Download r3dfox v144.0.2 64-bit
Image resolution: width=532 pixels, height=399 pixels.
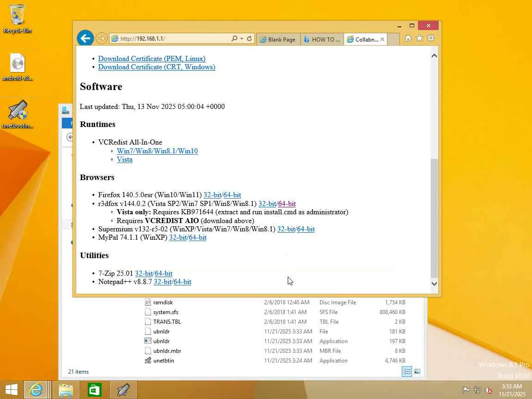(287, 204)
